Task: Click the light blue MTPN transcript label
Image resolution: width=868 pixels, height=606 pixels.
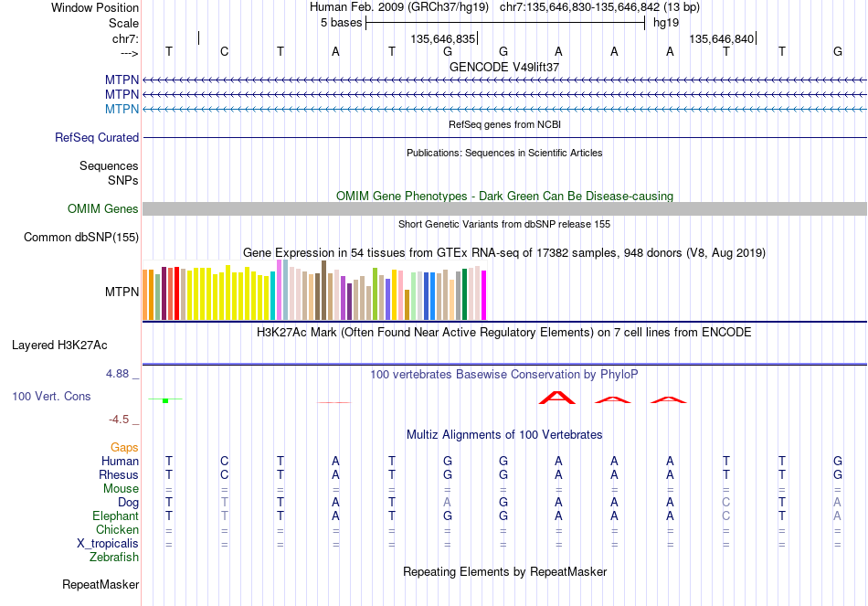Action: (122, 109)
